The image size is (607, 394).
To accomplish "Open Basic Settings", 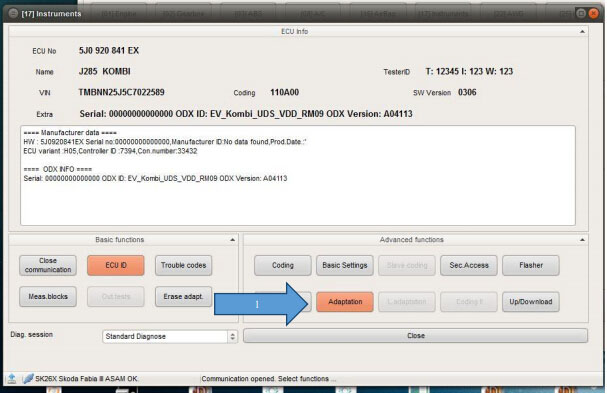I will tap(345, 265).
